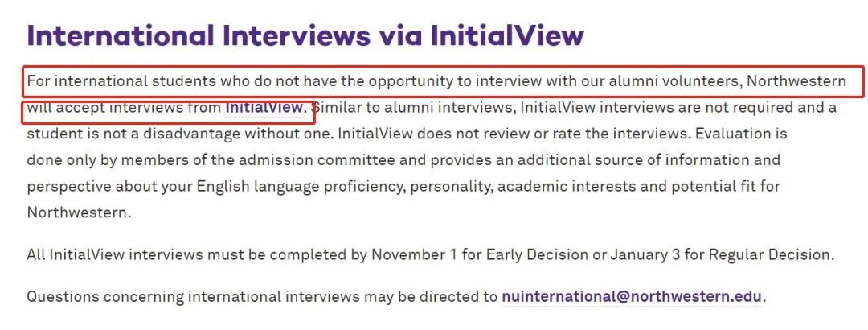This screenshot has width=868, height=330.
Task: Click "Northwestern." ending the first paragraph
Action: click(x=79, y=213)
